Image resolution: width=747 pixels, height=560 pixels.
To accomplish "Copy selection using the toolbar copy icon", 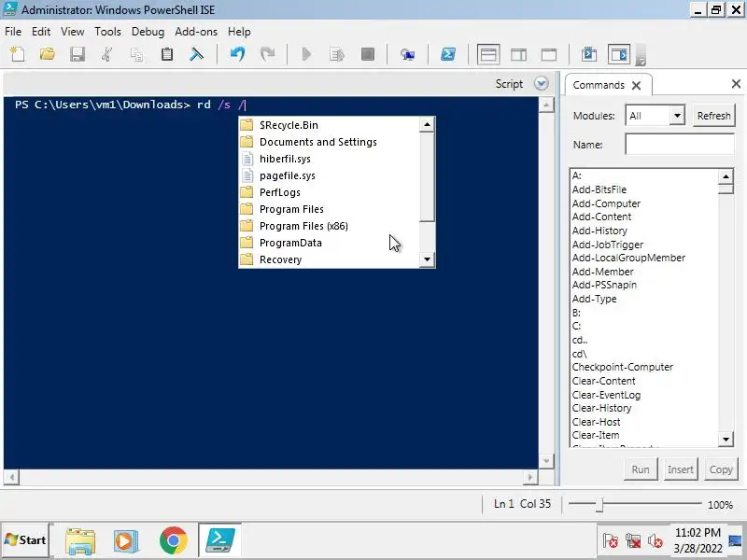I will point(137,55).
